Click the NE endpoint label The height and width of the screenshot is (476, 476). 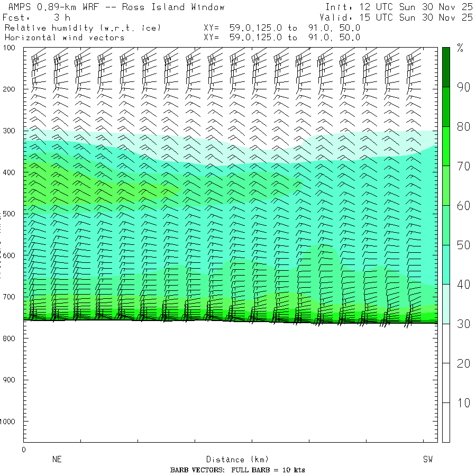click(57, 460)
